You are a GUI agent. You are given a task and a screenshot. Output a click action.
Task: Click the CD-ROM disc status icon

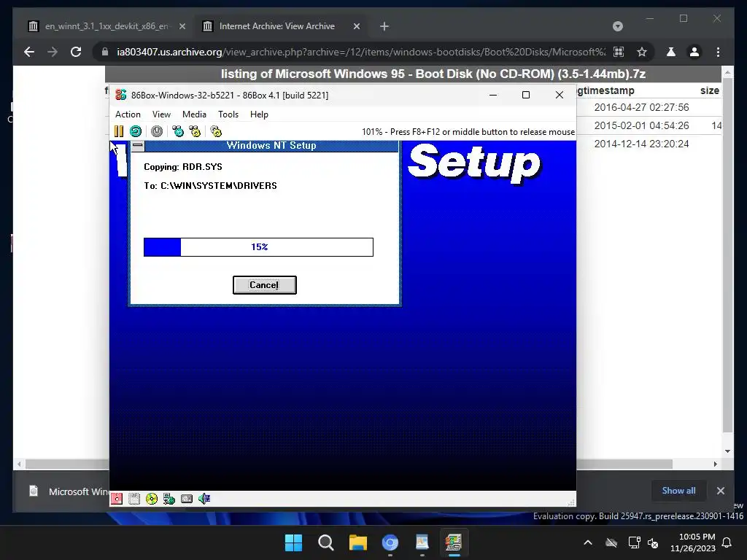point(152,499)
